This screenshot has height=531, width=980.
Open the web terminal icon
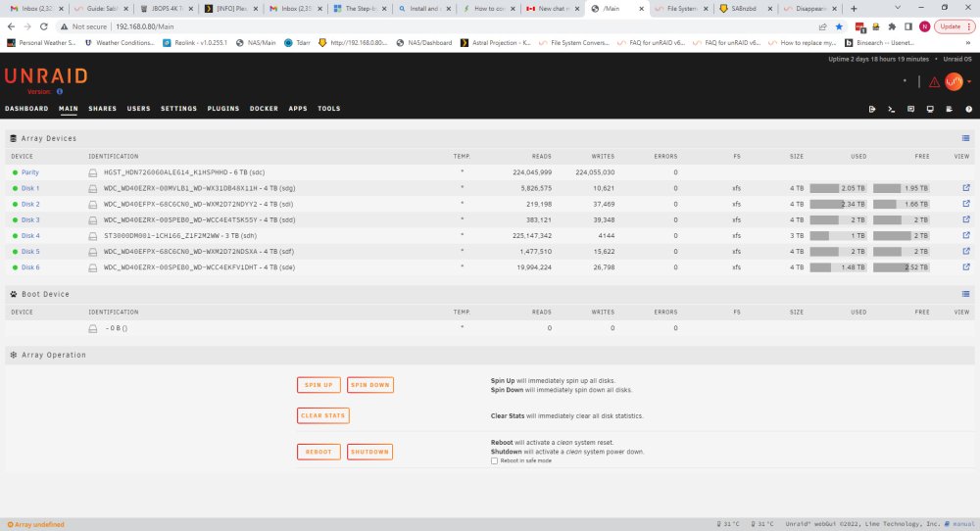click(x=891, y=109)
